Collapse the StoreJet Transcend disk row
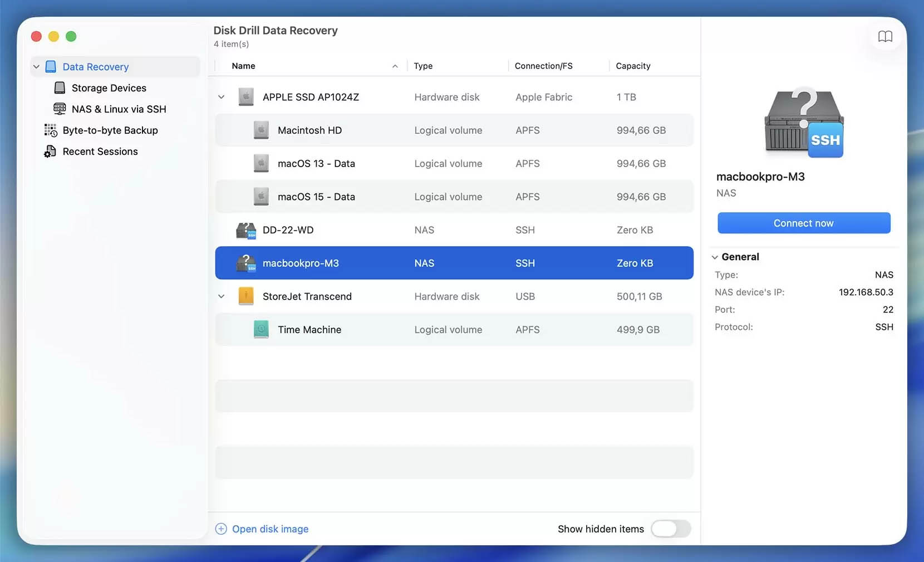Screen dimensions: 924x562 click(x=222, y=296)
